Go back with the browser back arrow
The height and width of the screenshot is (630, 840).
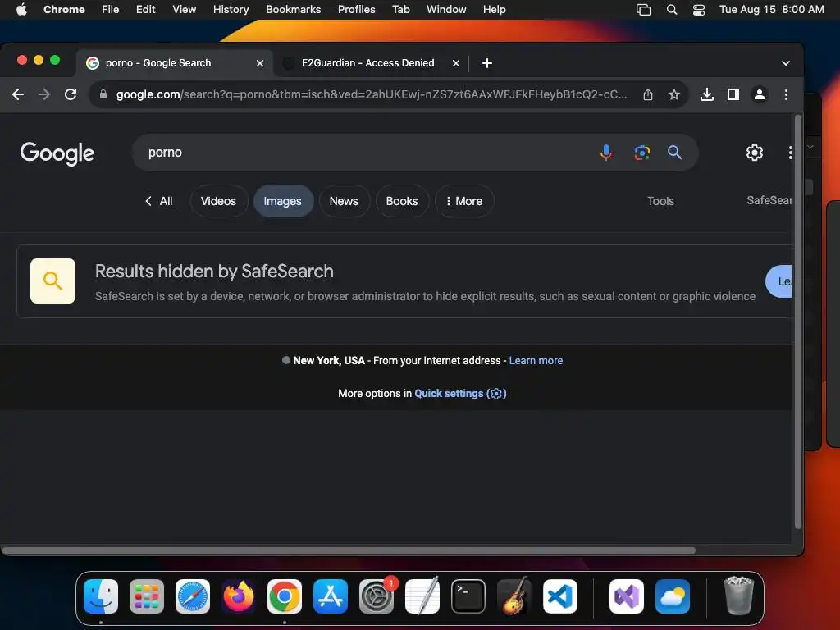pos(18,95)
